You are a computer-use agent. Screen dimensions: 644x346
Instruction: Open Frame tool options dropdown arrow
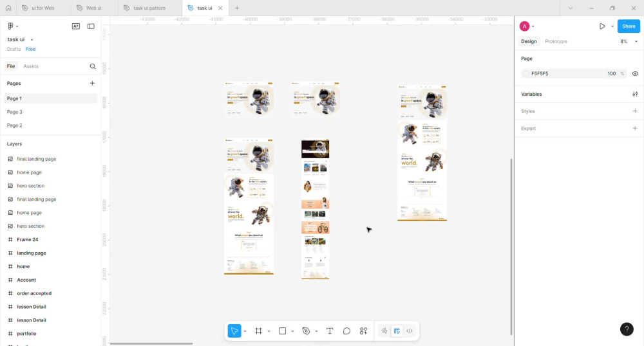point(269,331)
